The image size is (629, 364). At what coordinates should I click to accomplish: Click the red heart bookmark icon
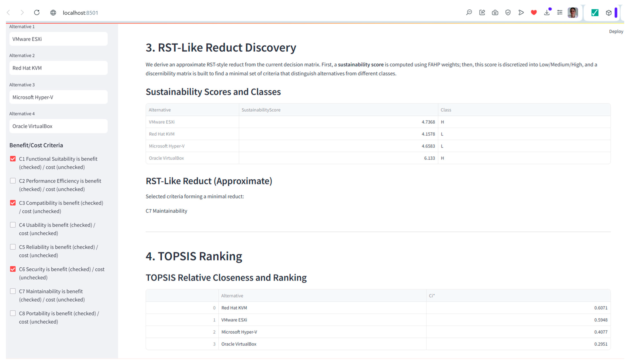[x=534, y=12]
